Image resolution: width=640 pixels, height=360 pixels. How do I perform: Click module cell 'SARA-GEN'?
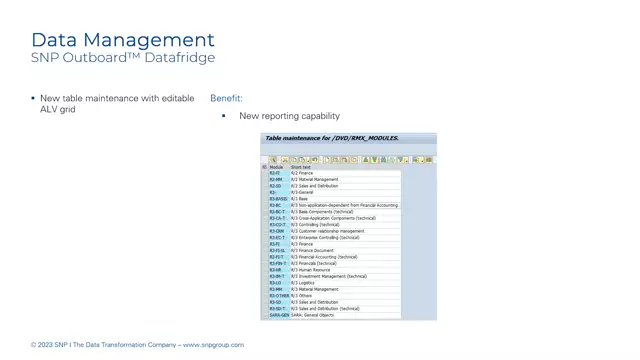tap(279, 315)
